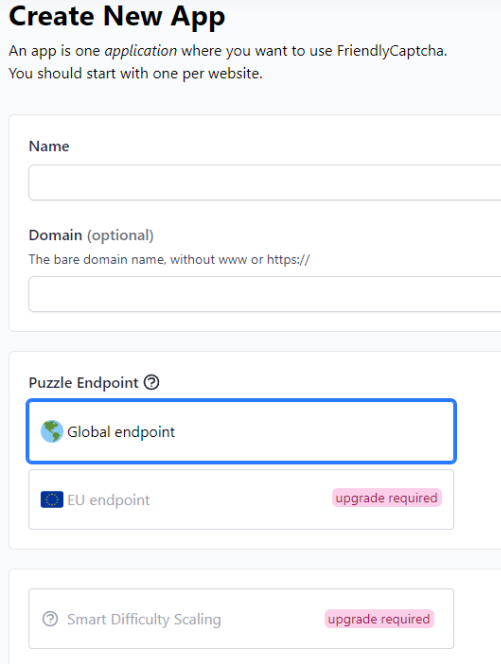
Task: Click the bare domain name hint text
Action: (169, 259)
